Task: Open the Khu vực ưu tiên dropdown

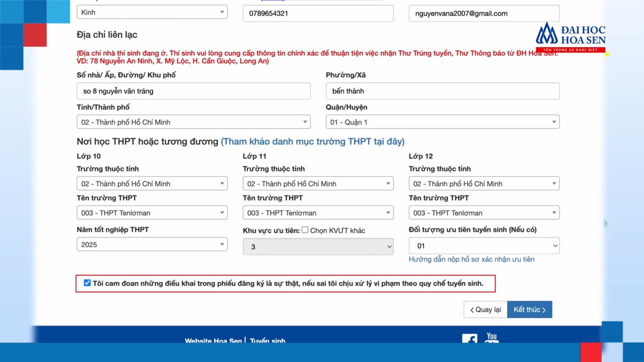Action: pyautogui.click(x=318, y=247)
